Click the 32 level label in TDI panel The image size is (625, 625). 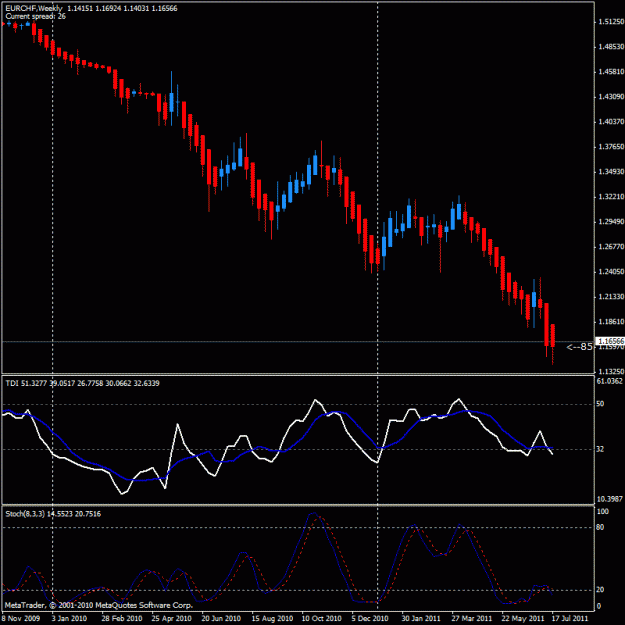coord(600,449)
